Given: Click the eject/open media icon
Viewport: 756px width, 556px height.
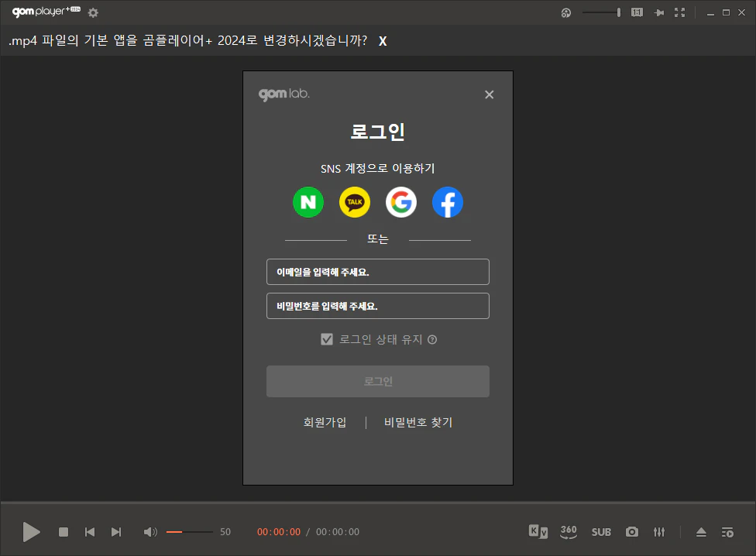Looking at the screenshot, I should pos(700,532).
